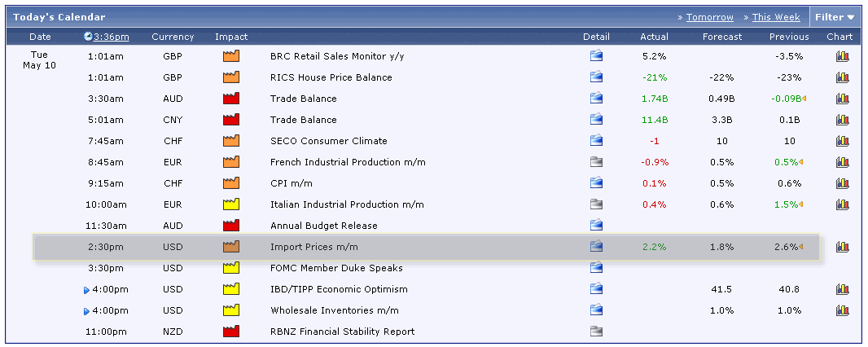Open the This Week calendar link
The width and height of the screenshot is (868, 347).
pos(775,17)
